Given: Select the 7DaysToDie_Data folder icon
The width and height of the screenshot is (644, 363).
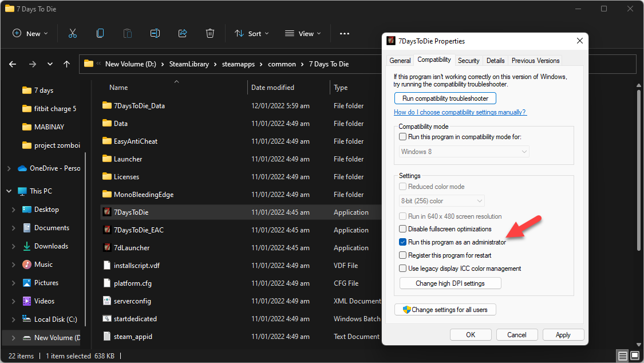Looking at the screenshot, I should (107, 105).
